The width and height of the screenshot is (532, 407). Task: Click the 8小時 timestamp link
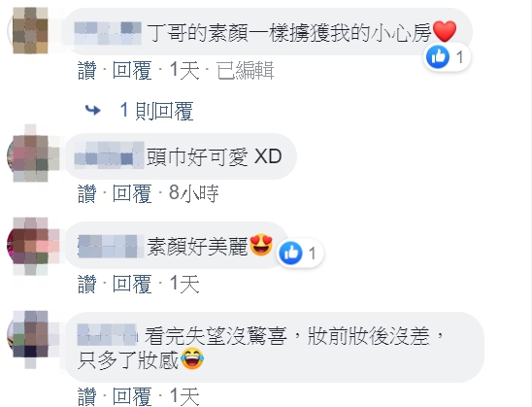[x=194, y=193]
